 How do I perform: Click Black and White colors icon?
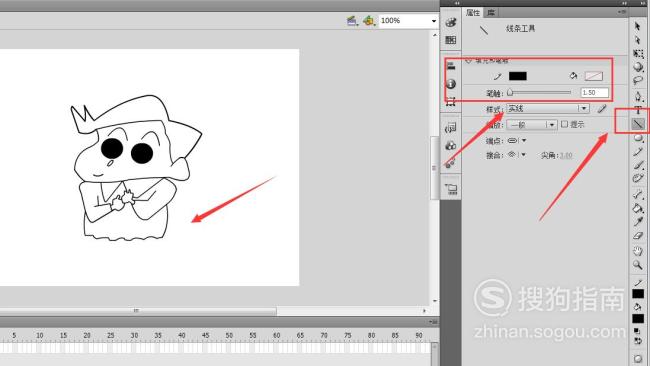click(x=637, y=331)
